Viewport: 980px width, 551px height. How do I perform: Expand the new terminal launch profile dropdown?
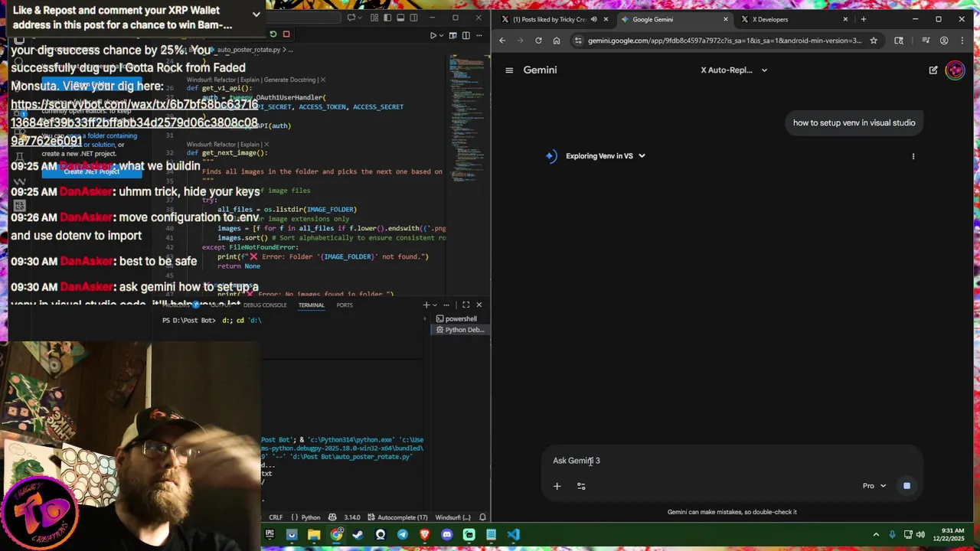click(x=434, y=305)
